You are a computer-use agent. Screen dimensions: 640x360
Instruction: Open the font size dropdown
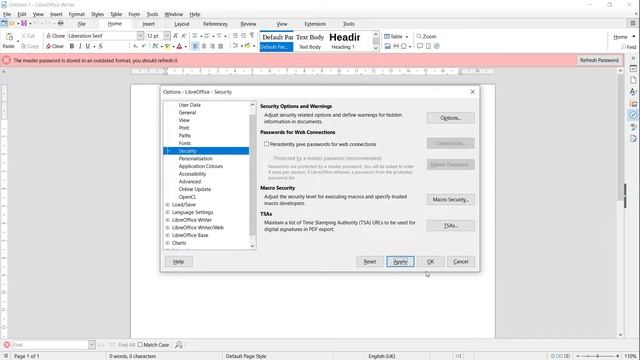pos(167,36)
